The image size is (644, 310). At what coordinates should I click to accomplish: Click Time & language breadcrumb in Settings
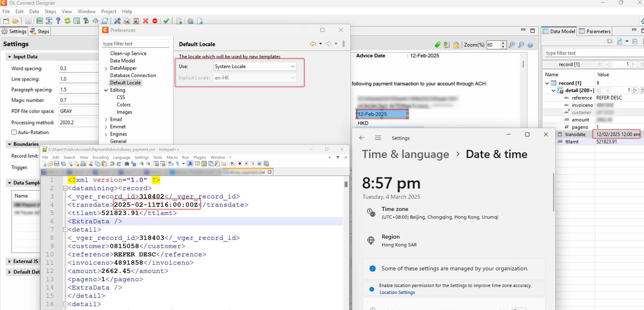tap(406, 154)
